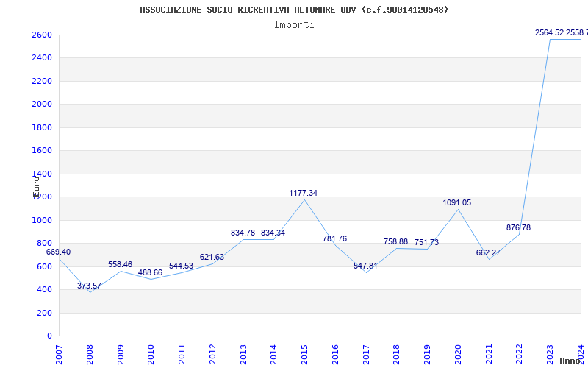The image size is (588, 368).
Task: Select the 662.27 data label
Action: click(488, 252)
